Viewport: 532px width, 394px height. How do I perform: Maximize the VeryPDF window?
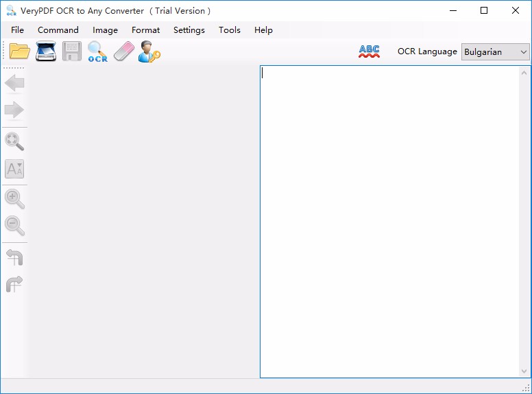pyautogui.click(x=484, y=10)
